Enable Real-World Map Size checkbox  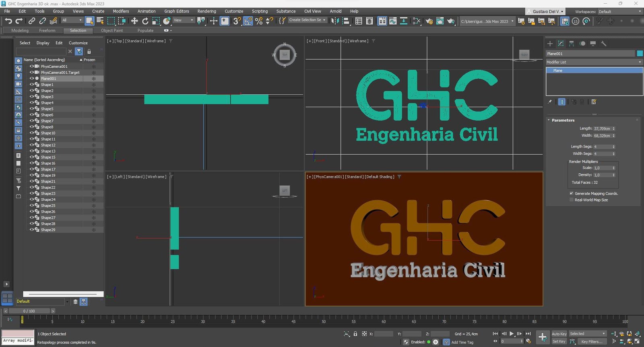[x=571, y=200]
